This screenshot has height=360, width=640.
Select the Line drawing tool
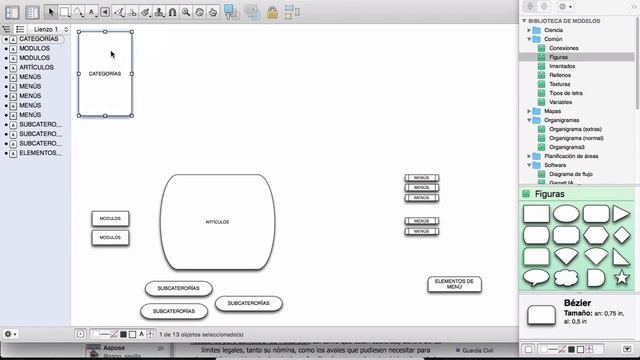[x=78, y=12]
